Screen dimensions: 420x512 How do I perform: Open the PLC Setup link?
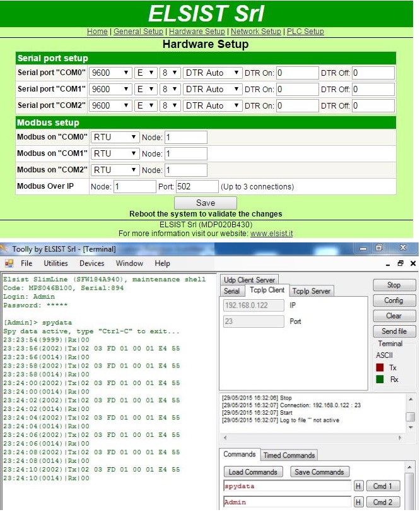coord(305,32)
